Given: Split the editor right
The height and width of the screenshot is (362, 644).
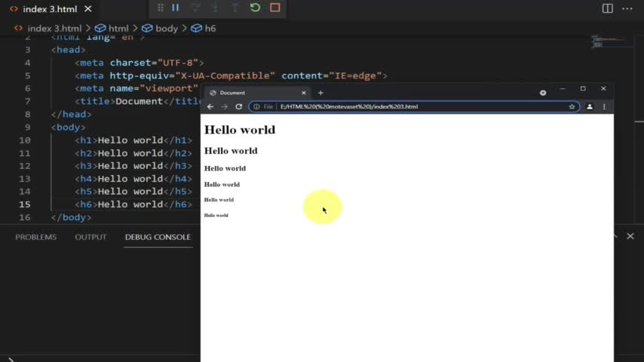Looking at the screenshot, I should tap(607, 8).
